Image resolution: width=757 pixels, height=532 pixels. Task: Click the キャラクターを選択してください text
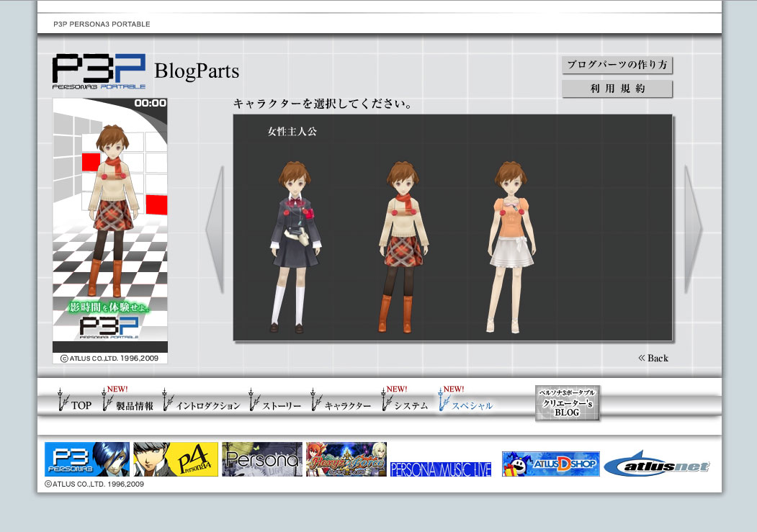[323, 104]
